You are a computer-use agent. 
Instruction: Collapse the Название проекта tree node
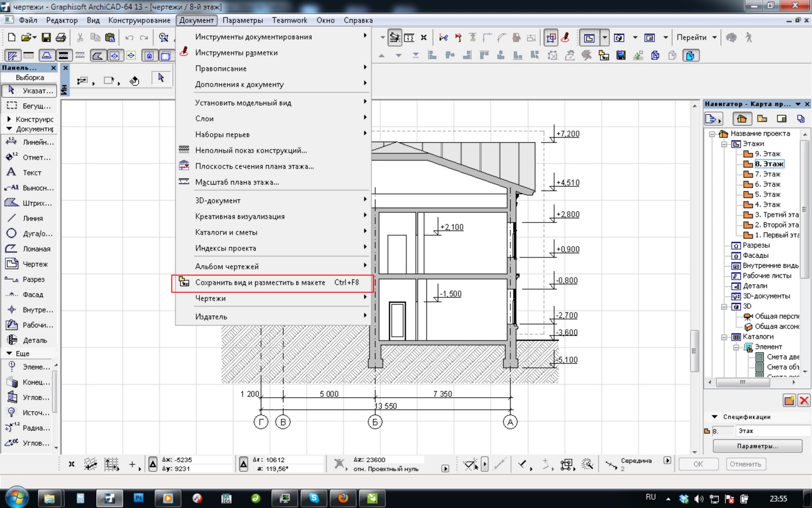point(712,134)
